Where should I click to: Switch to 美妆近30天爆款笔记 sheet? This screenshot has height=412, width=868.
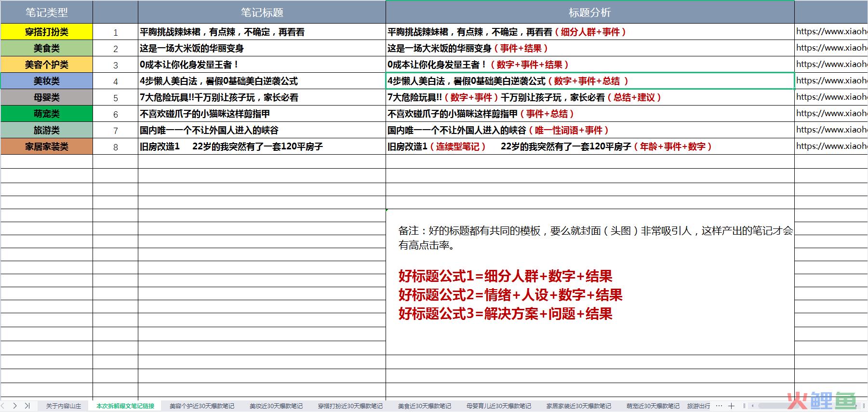click(x=276, y=406)
